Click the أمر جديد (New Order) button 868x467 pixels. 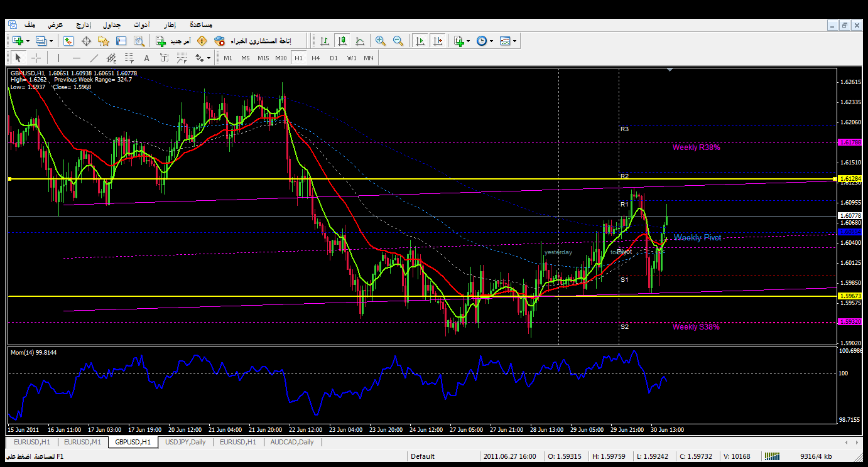(173, 41)
